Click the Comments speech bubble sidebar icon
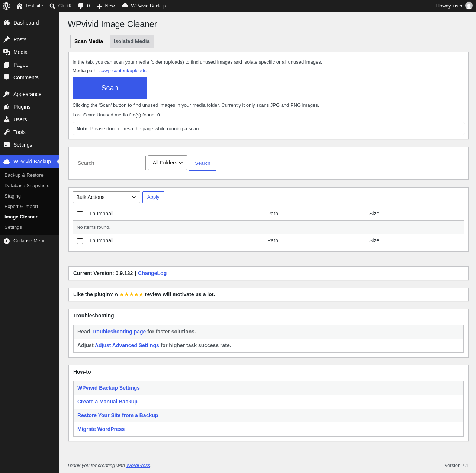Screen dimensions: 476x473 pos(7,77)
